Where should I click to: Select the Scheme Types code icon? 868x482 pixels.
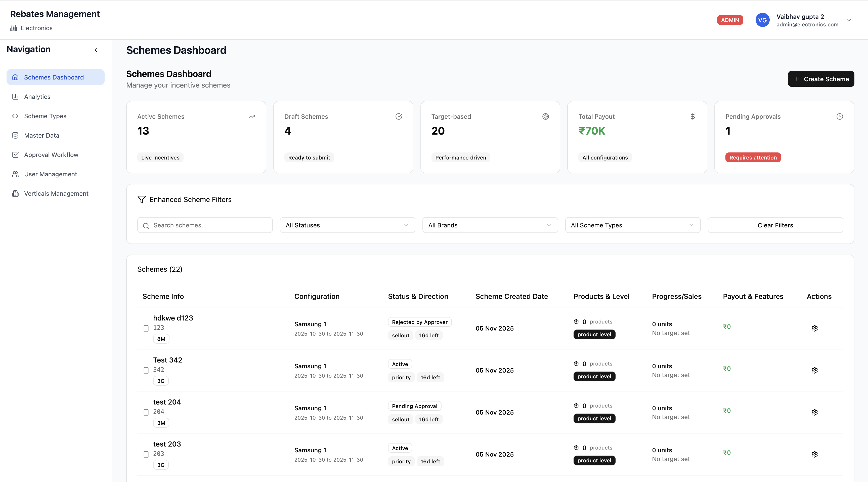coord(16,116)
